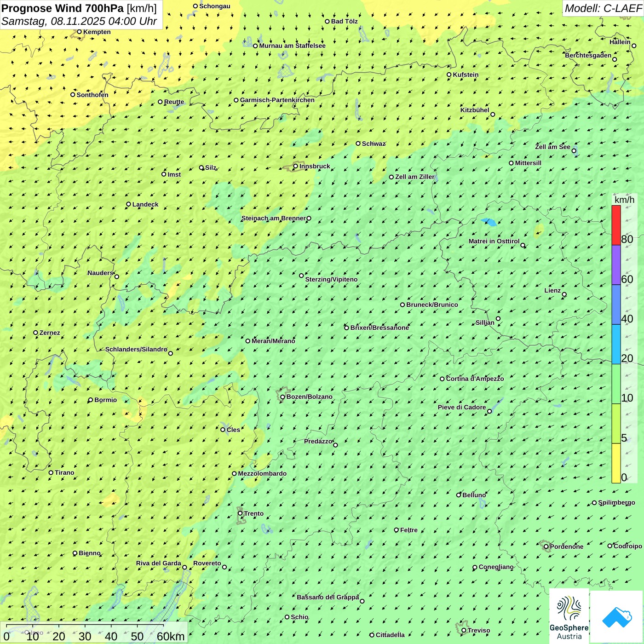Click the GeoSphere Austria logo

click(569, 616)
